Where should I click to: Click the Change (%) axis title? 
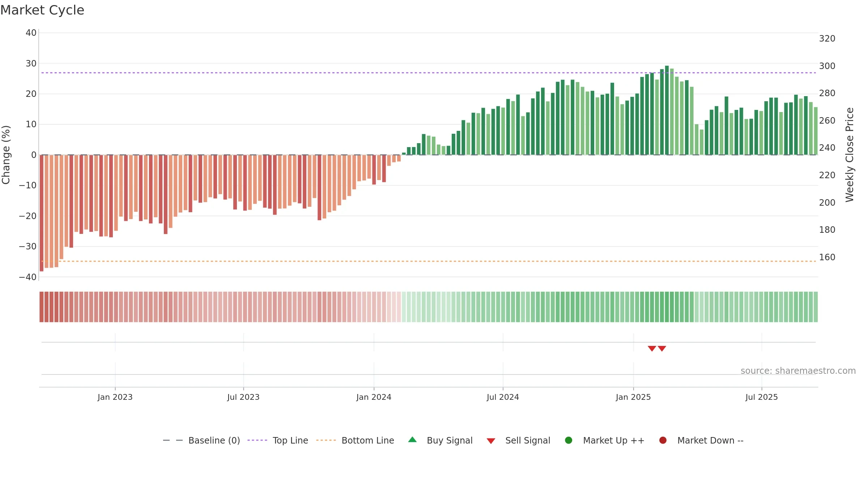click(6, 155)
